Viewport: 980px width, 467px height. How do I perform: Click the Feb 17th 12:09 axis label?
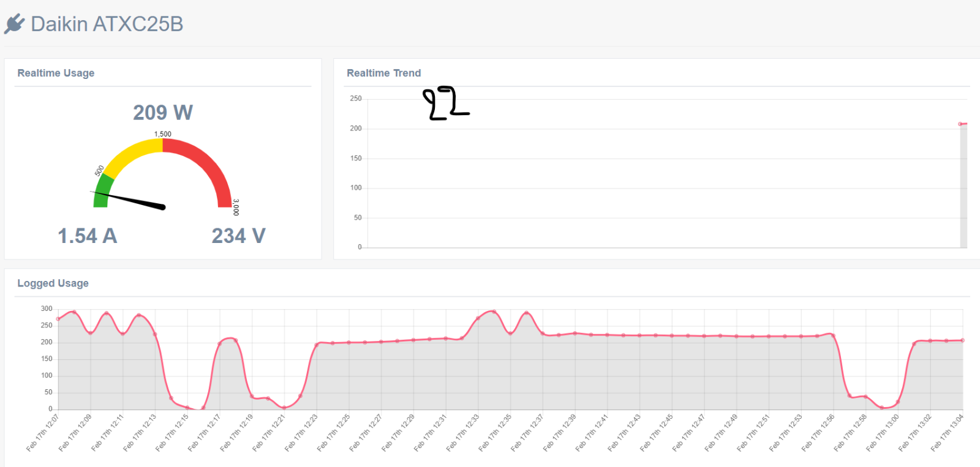(75, 433)
